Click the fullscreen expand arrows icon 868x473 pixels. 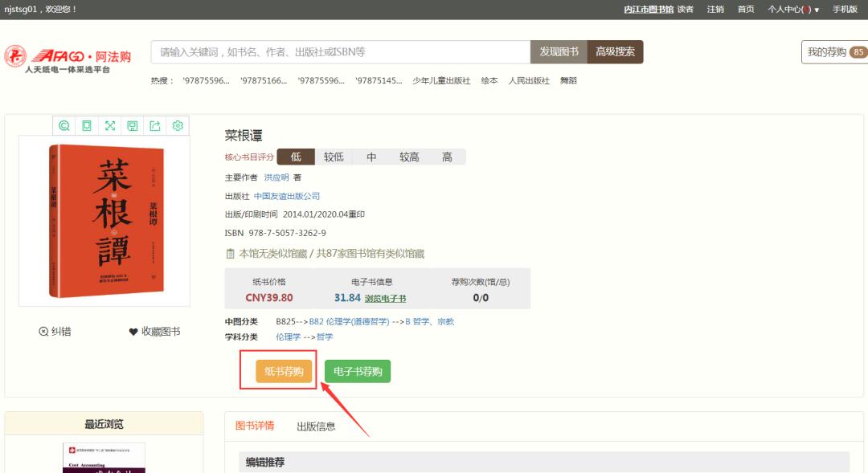[x=110, y=125]
